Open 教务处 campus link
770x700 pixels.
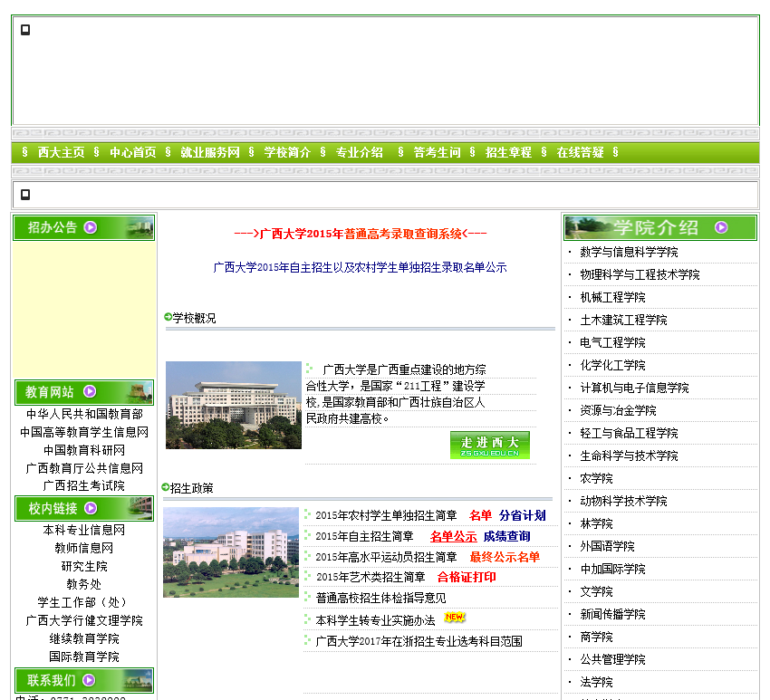tap(84, 584)
